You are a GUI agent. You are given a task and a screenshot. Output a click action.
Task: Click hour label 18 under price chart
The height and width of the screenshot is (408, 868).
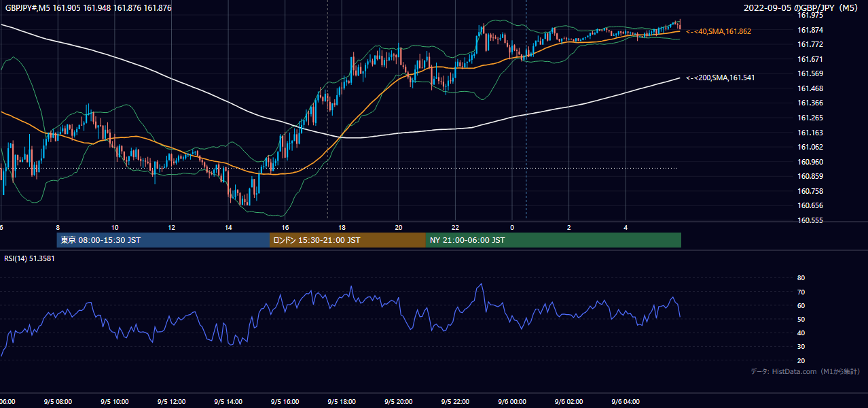click(x=342, y=227)
